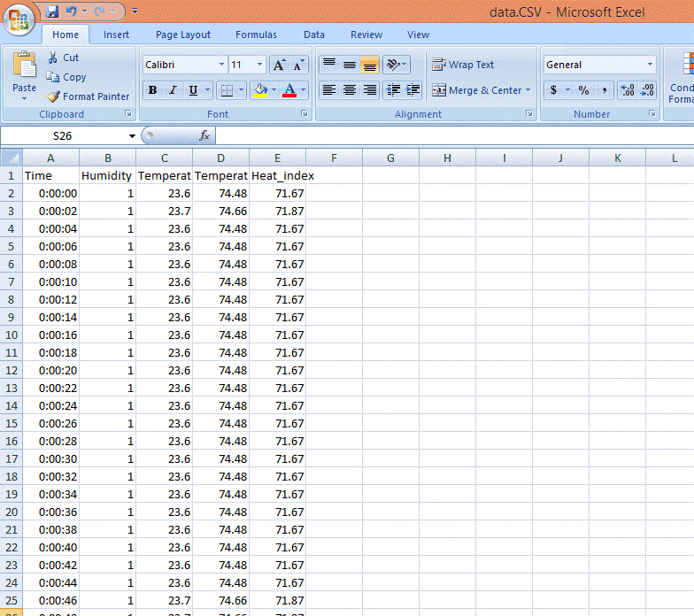Open font color palette arrow

click(303, 90)
